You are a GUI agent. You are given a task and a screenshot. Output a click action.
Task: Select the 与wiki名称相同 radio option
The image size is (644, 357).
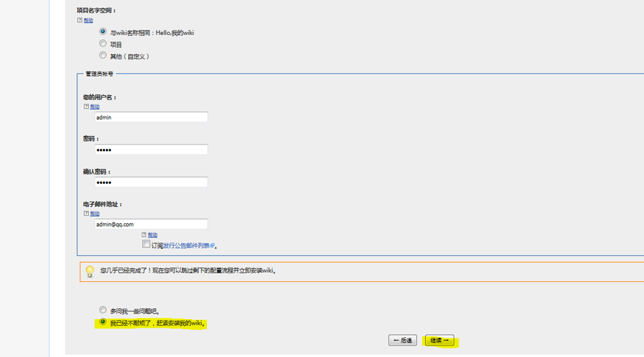click(103, 31)
